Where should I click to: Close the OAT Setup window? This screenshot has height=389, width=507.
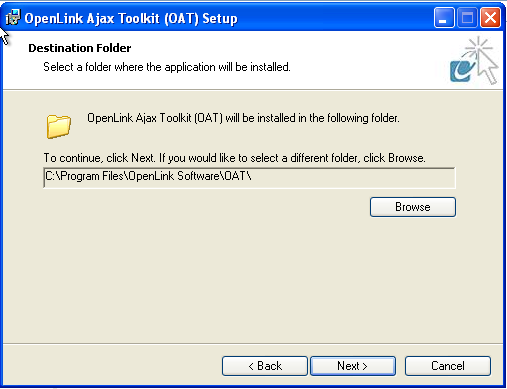click(490, 18)
